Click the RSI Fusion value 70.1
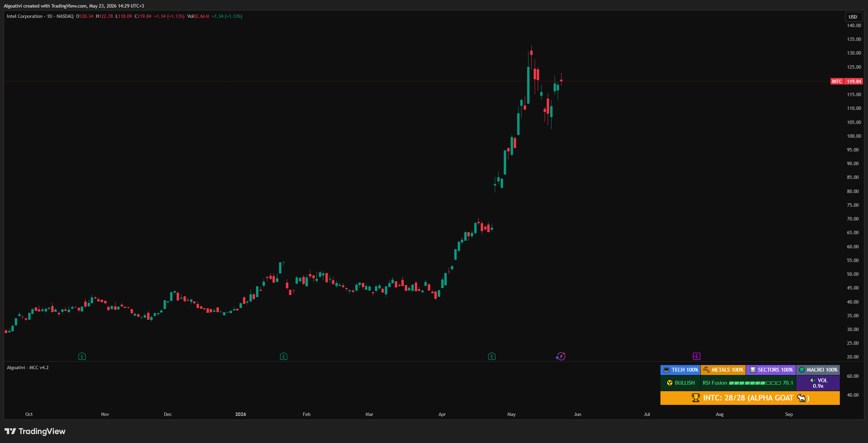 [788, 383]
